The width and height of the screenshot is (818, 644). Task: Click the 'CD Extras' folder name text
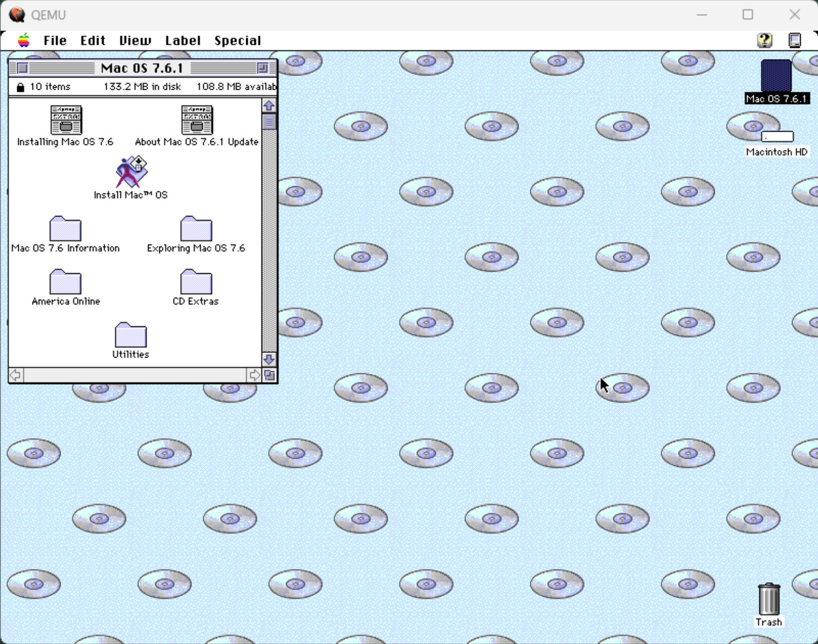[x=196, y=301]
